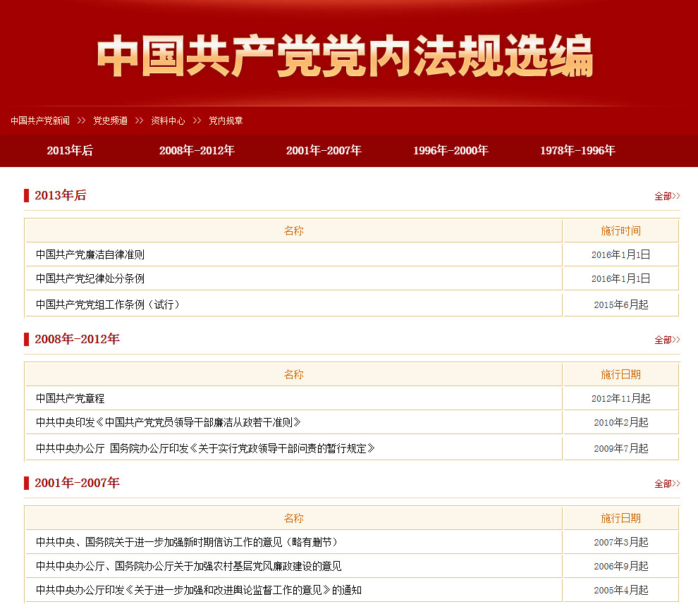
Task: Show 全部 for the 2008年-2012年 section
Action: click(666, 340)
